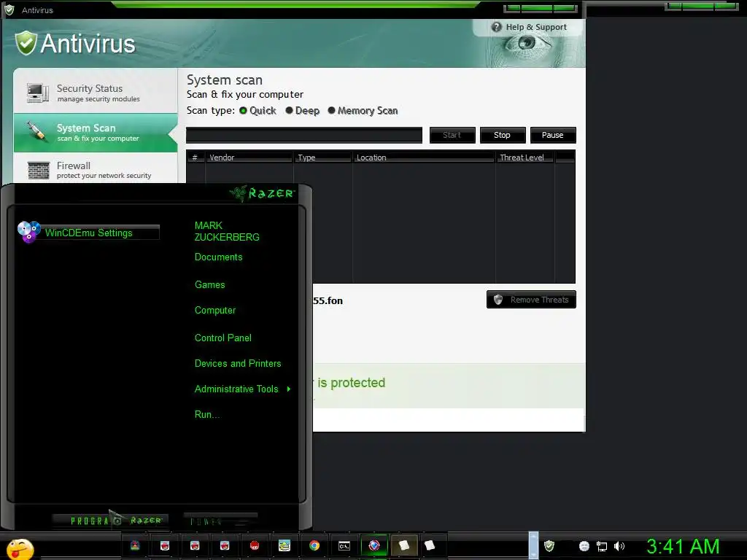Select the Deep scan type

tap(302, 111)
